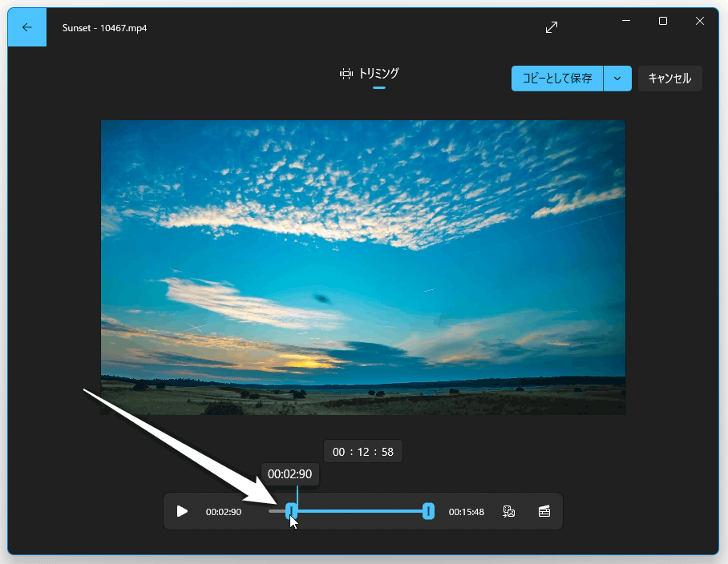Viewport: 728px width, 564px height.
Task: Click the file name Sunset - 10467.mp4
Action: pyautogui.click(x=104, y=28)
